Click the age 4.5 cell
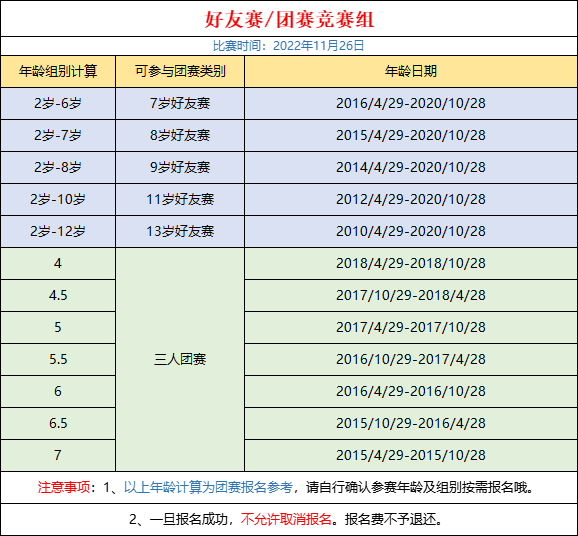Image resolution: width=578 pixels, height=536 pixels. click(58, 295)
